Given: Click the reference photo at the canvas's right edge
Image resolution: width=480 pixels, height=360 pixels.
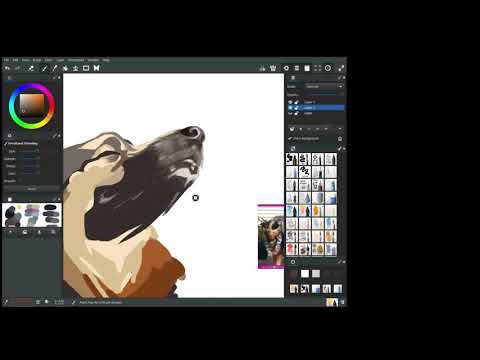Looking at the screenshot, I should point(271,237).
